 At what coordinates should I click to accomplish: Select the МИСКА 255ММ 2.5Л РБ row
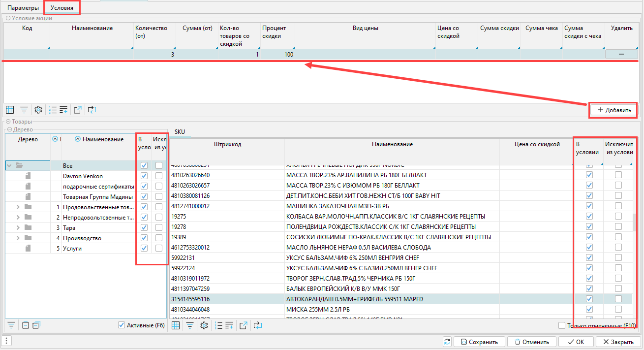(318, 310)
